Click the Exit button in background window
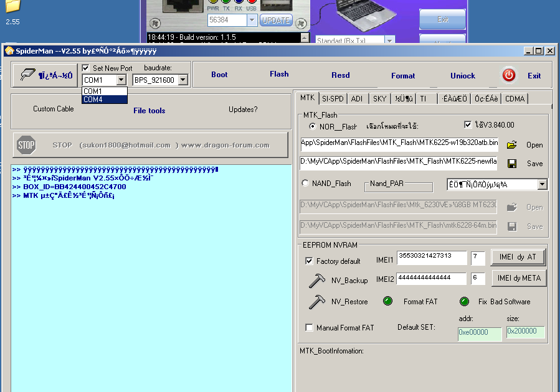Screen dimensions: 560x392 tap(442, 19)
